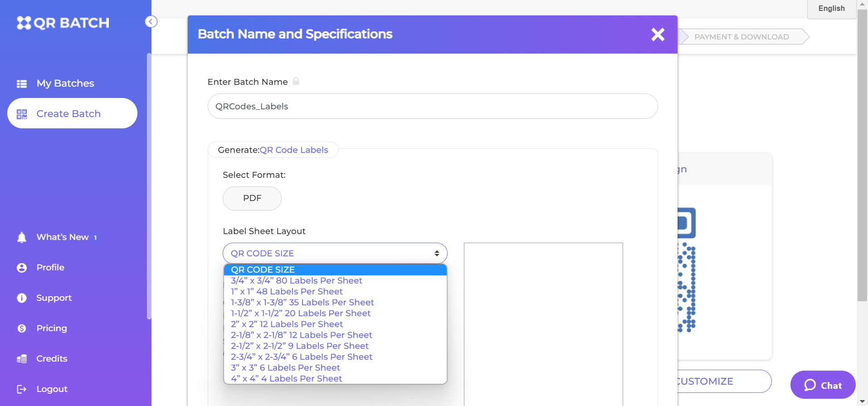The height and width of the screenshot is (406, 868).
Task: Open the English language selector
Action: pyautogui.click(x=831, y=9)
